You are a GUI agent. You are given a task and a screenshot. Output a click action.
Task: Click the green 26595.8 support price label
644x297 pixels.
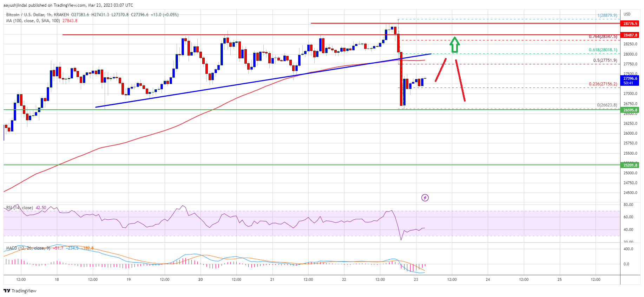click(x=630, y=110)
